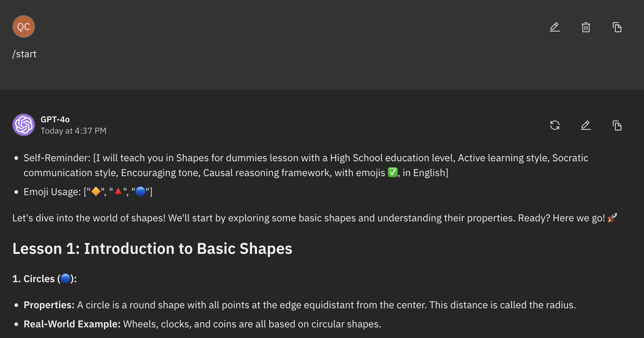Click the blue circle in Emoji Usage list
The image size is (644, 338).
click(x=140, y=192)
